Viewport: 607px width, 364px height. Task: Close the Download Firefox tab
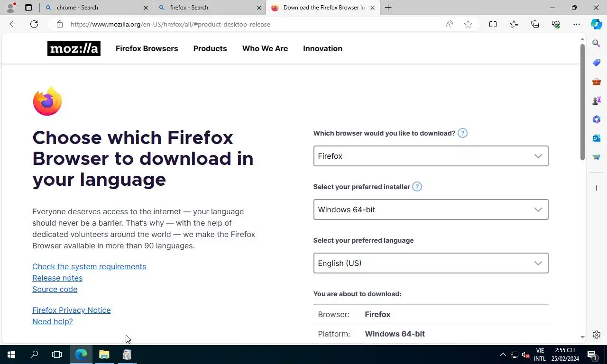pos(372,8)
